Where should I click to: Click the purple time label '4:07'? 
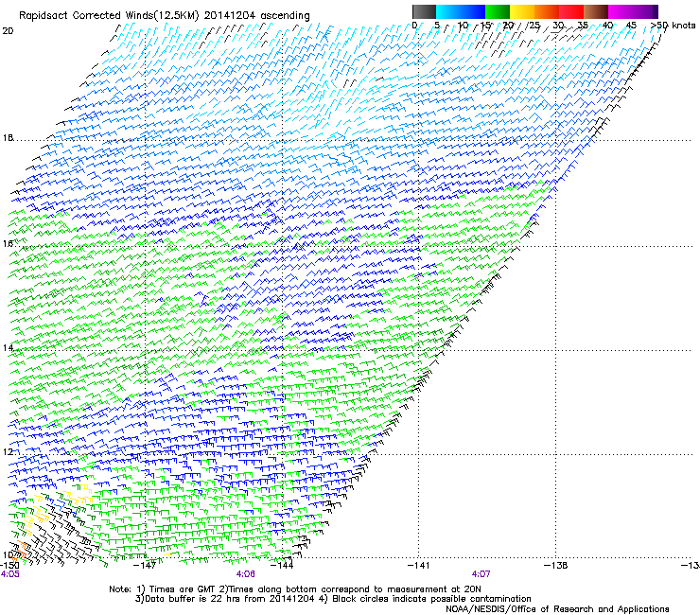coord(481,574)
